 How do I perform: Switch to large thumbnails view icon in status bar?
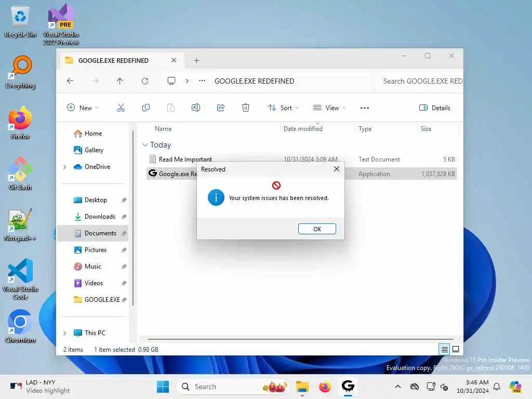coord(456,349)
